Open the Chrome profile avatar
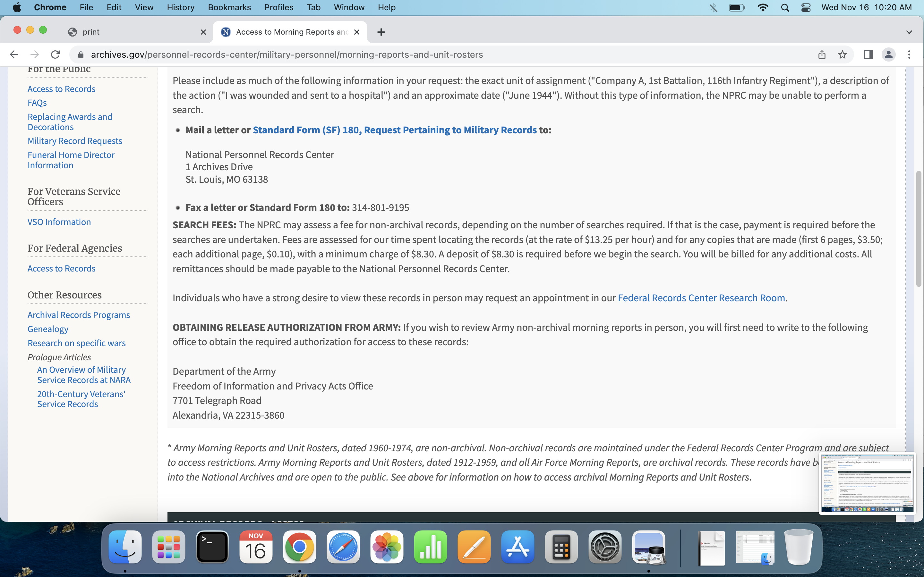Screen dimensions: 924x577 (888, 54)
